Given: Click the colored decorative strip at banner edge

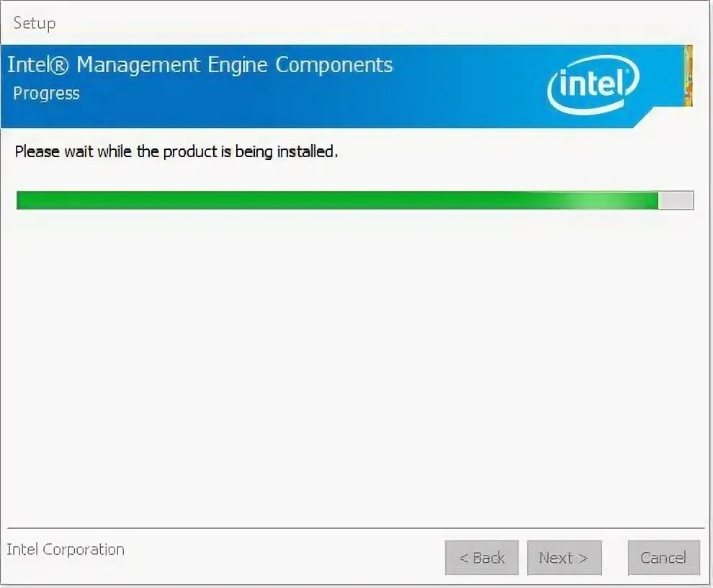Looking at the screenshot, I should tap(688, 76).
